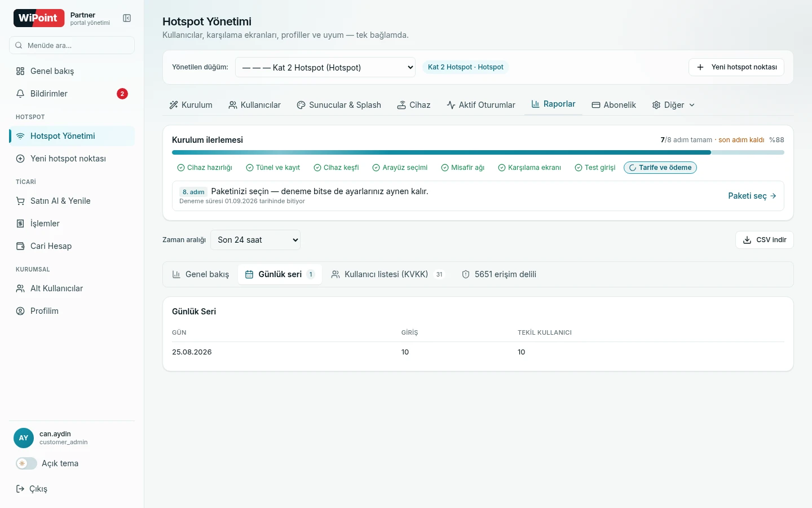Click the Bildirimler bell icon
Screen dimensions: 812x508
tap(20, 94)
